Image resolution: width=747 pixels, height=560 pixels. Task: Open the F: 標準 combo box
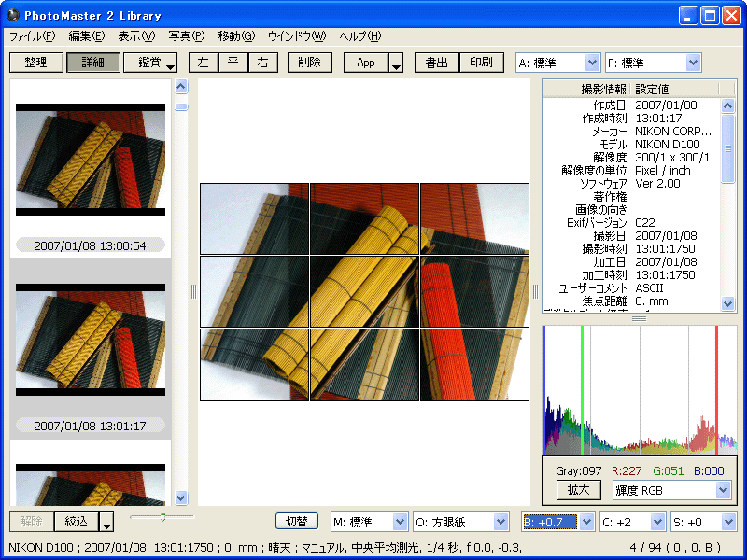point(653,63)
